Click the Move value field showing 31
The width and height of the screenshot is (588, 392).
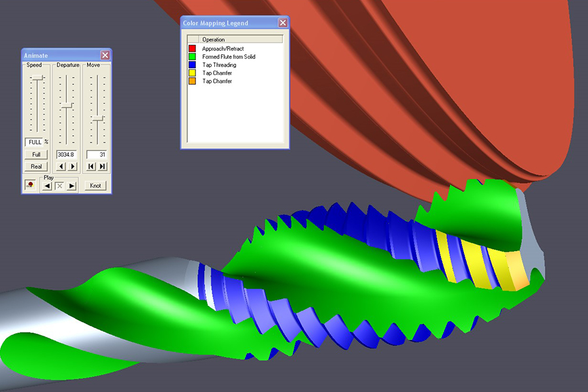pos(97,155)
